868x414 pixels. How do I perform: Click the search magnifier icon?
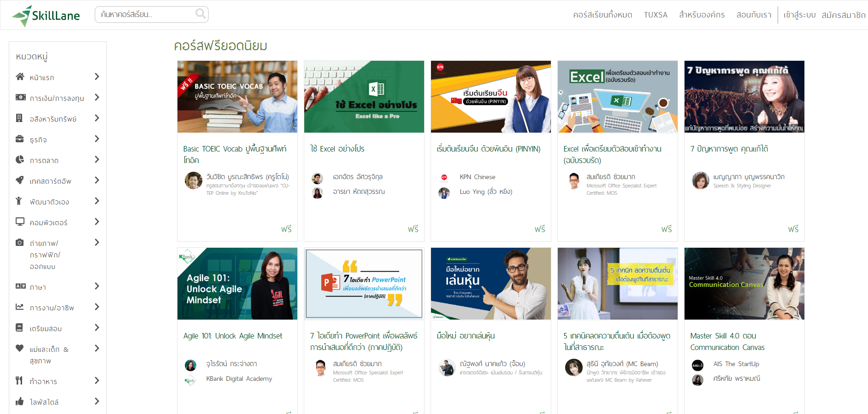pyautogui.click(x=201, y=14)
